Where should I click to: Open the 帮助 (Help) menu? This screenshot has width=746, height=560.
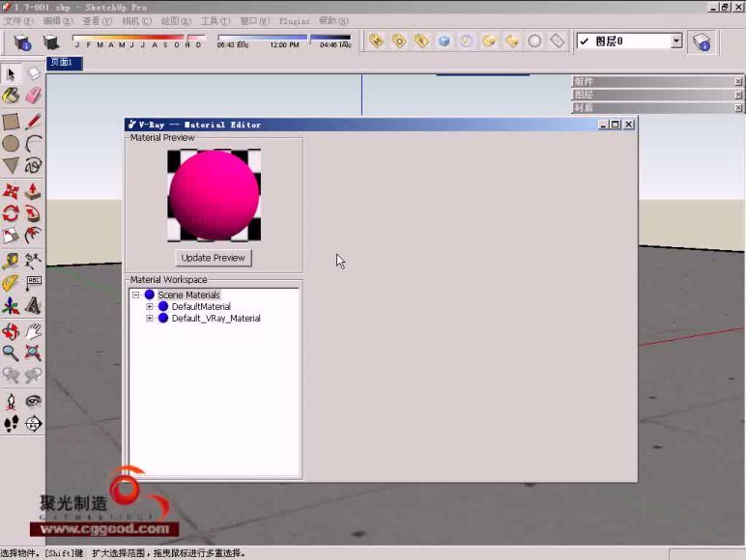[x=333, y=21]
